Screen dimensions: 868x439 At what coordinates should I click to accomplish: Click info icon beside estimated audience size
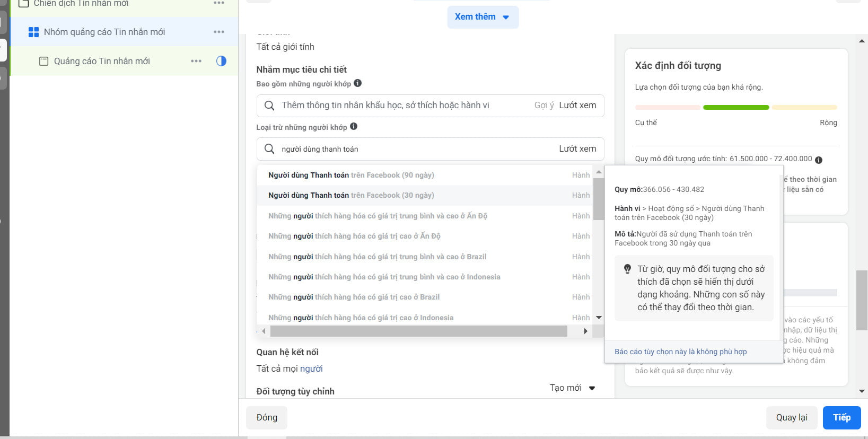point(818,160)
